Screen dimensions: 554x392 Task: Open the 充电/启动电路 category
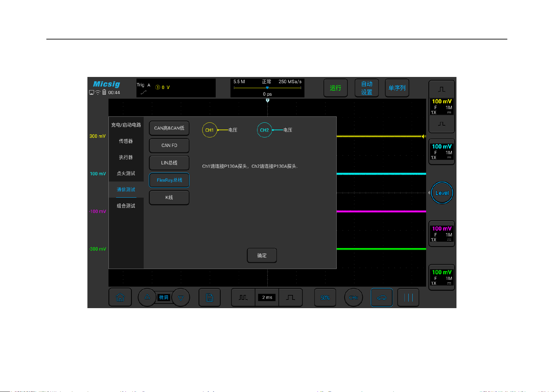coord(126,125)
